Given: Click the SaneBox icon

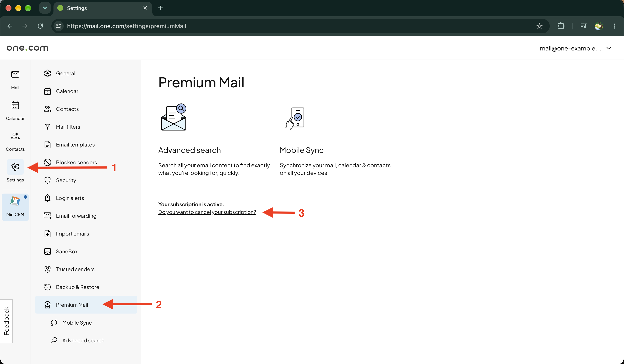Looking at the screenshot, I should [47, 251].
